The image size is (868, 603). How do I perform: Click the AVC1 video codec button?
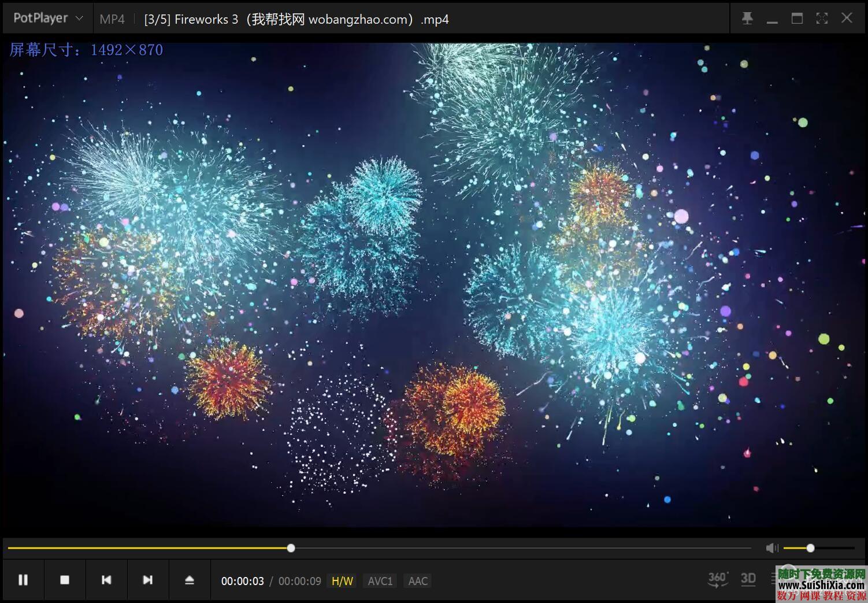pyautogui.click(x=380, y=581)
